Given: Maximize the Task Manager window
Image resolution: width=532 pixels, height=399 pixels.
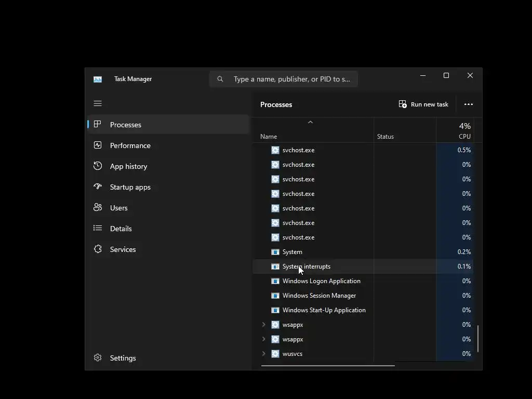Looking at the screenshot, I should click(446, 75).
